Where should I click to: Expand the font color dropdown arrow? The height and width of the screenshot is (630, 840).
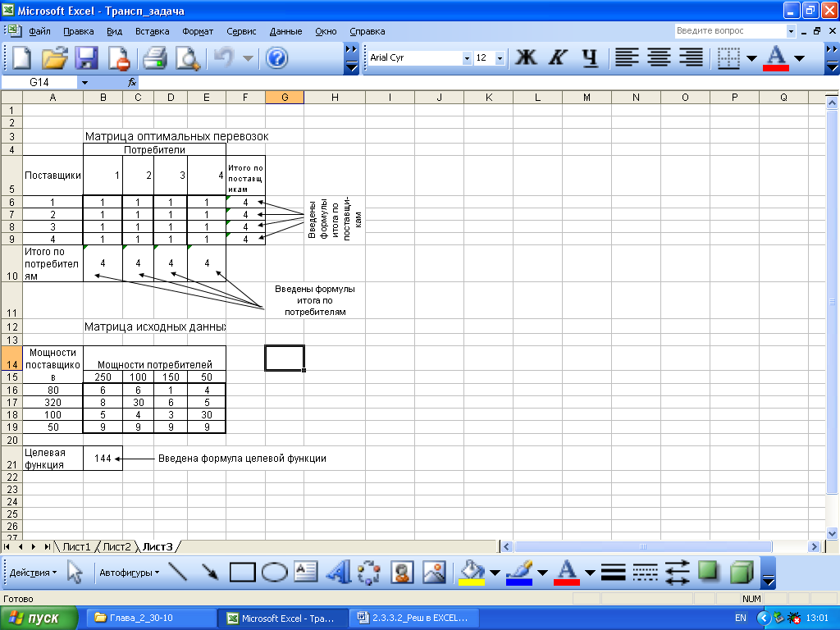(799, 58)
